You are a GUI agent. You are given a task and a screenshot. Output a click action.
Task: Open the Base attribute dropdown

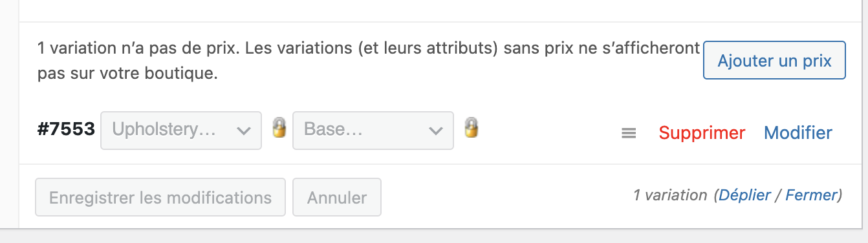(373, 131)
